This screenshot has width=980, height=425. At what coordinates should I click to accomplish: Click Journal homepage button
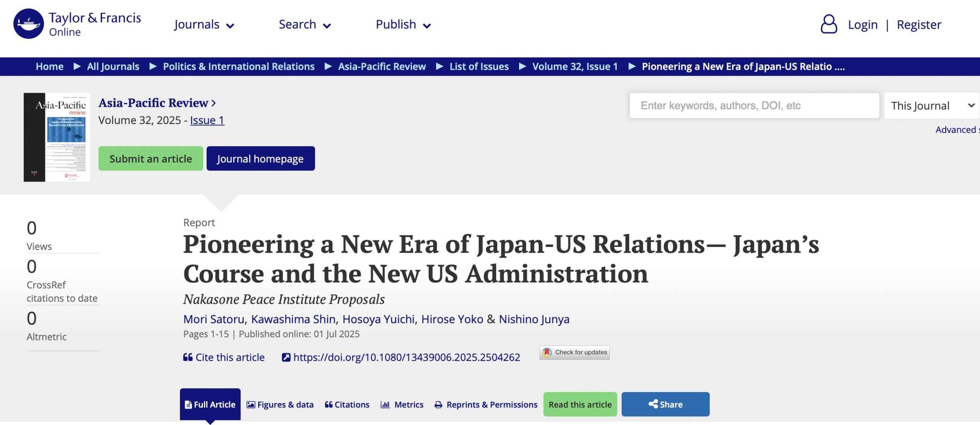261,159
